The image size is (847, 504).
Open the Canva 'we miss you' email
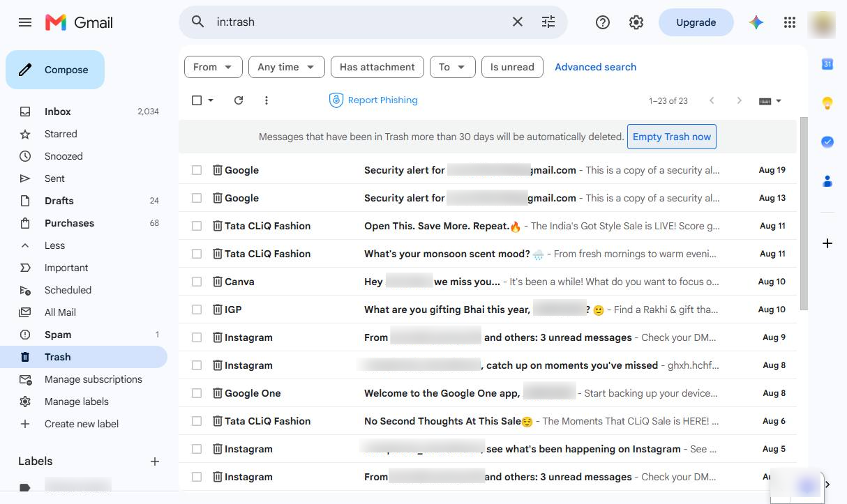(488, 282)
